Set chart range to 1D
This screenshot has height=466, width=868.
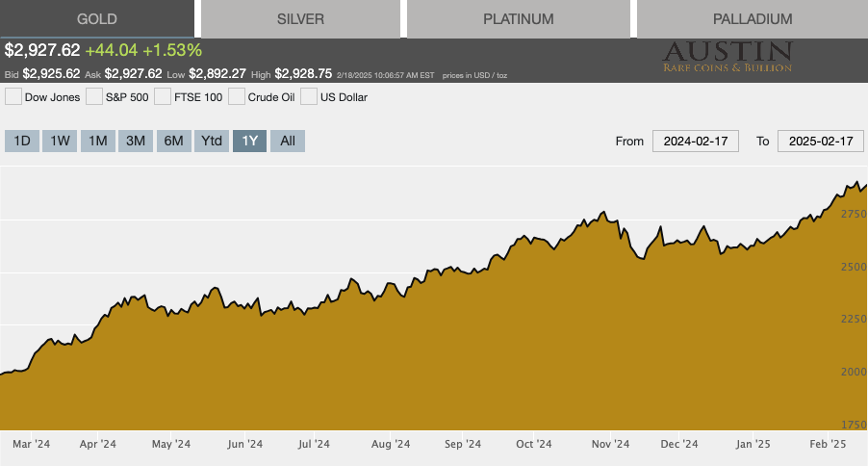22,141
